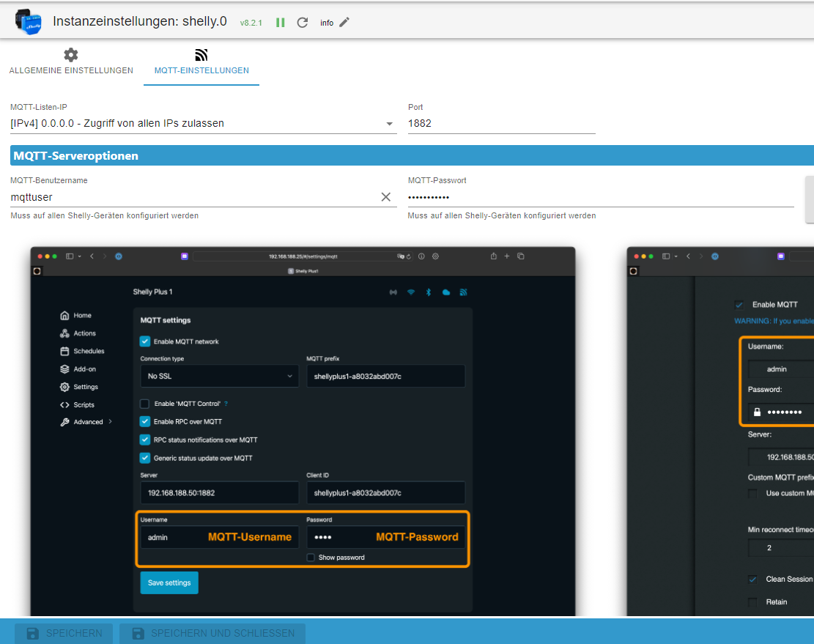This screenshot has height=644, width=814.
Task: Click Bluetooth icon in Shelly Plus 1 header
Action: 429,292
